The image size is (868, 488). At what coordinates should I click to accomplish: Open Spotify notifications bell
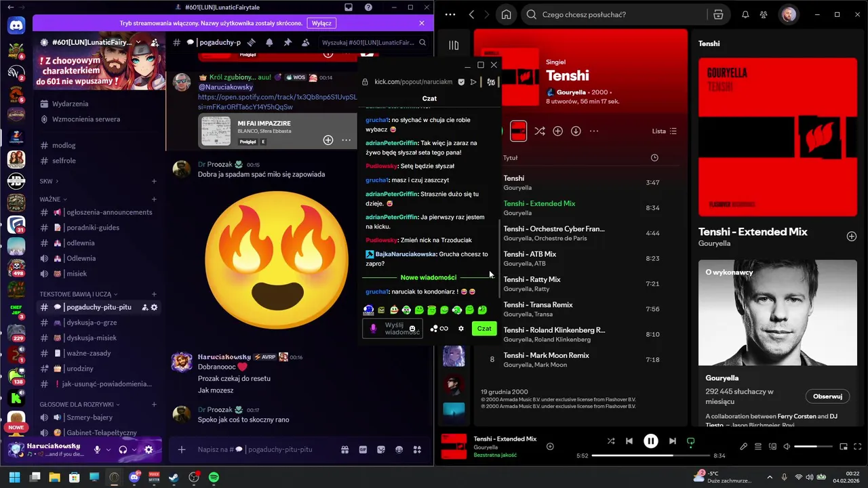pyautogui.click(x=745, y=14)
